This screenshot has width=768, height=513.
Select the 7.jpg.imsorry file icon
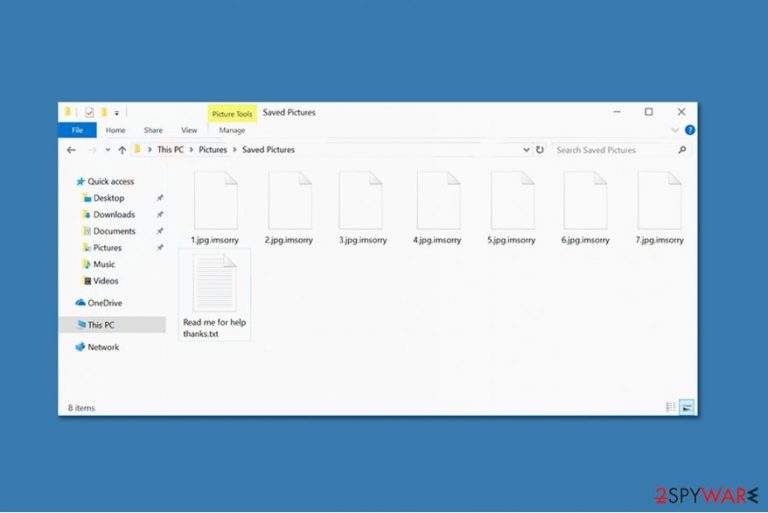coord(659,200)
